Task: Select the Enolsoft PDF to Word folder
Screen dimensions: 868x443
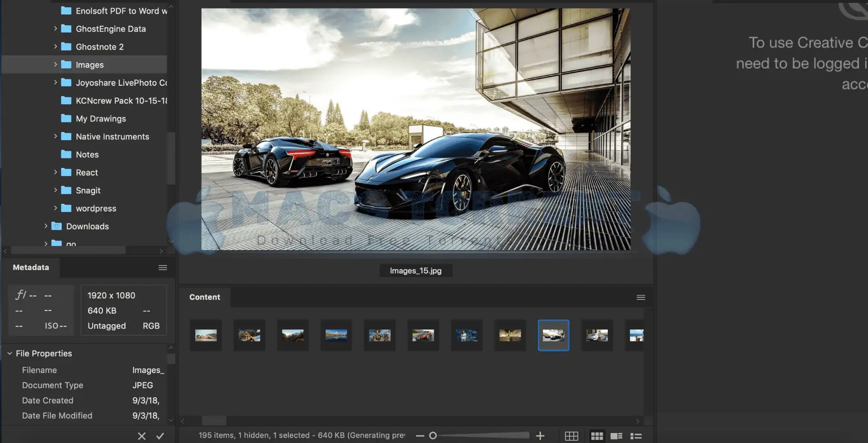Action: 114,10
